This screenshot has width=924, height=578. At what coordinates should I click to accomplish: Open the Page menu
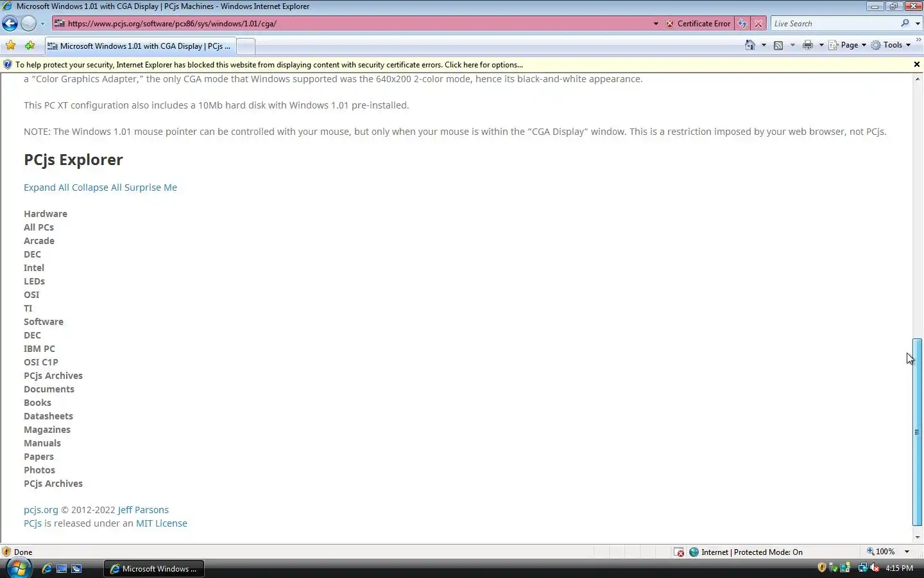847,45
